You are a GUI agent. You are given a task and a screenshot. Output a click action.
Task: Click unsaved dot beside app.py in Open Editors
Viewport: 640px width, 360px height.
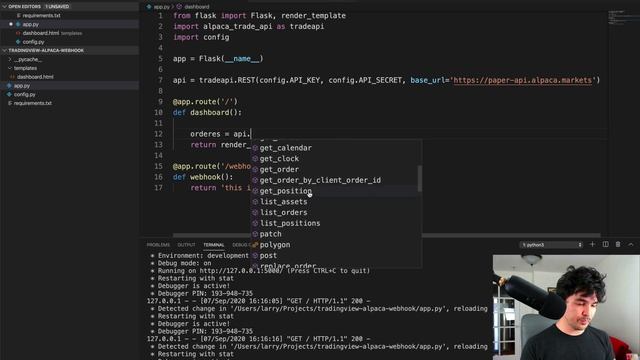coord(11,24)
